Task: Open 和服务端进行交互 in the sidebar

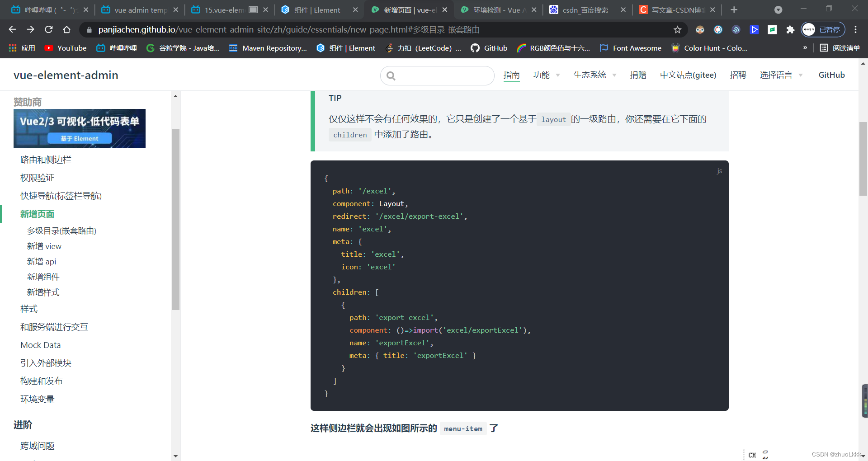Action: pyautogui.click(x=54, y=327)
